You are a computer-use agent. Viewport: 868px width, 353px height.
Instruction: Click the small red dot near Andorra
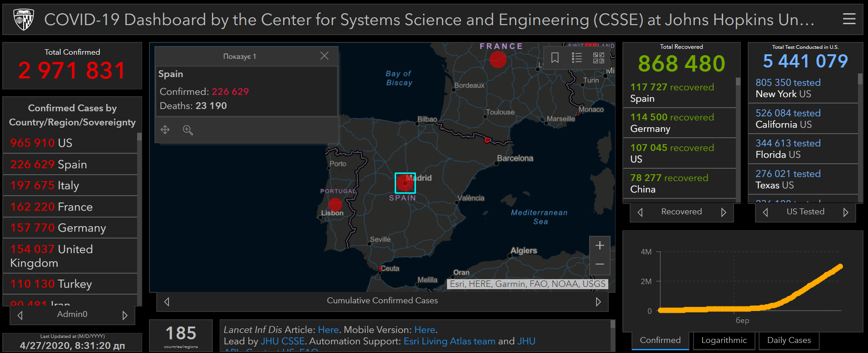pyautogui.click(x=487, y=140)
